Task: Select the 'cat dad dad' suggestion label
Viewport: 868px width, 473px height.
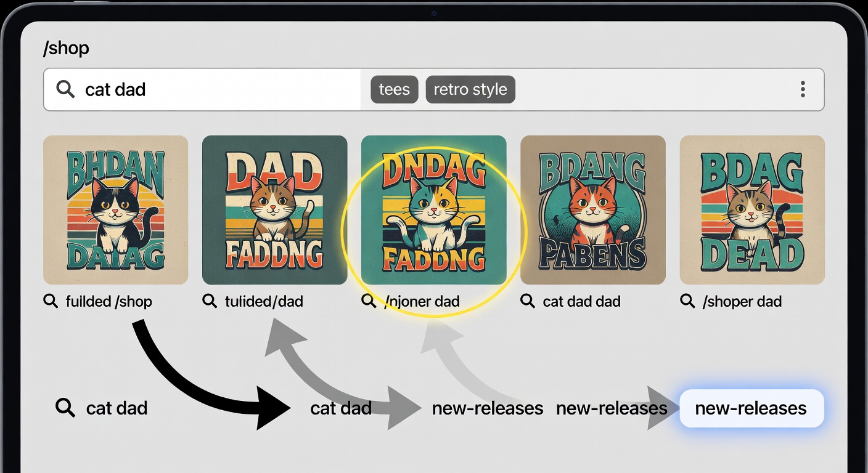Action: tap(581, 302)
